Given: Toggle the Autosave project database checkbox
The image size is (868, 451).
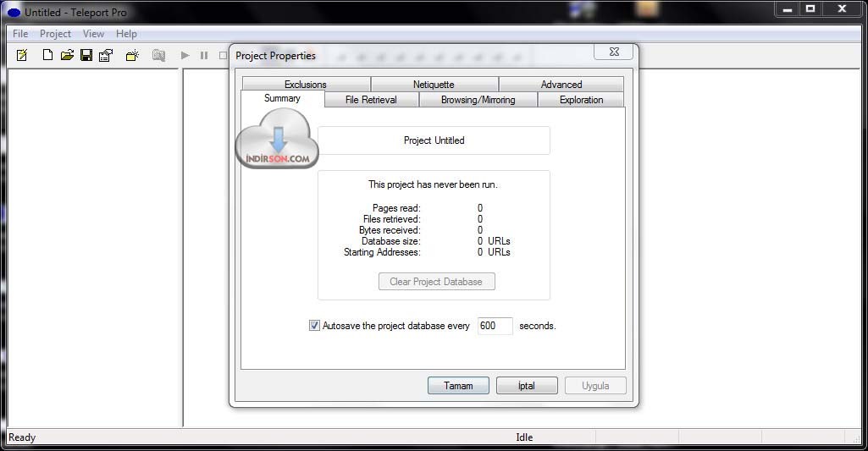Looking at the screenshot, I should (314, 326).
